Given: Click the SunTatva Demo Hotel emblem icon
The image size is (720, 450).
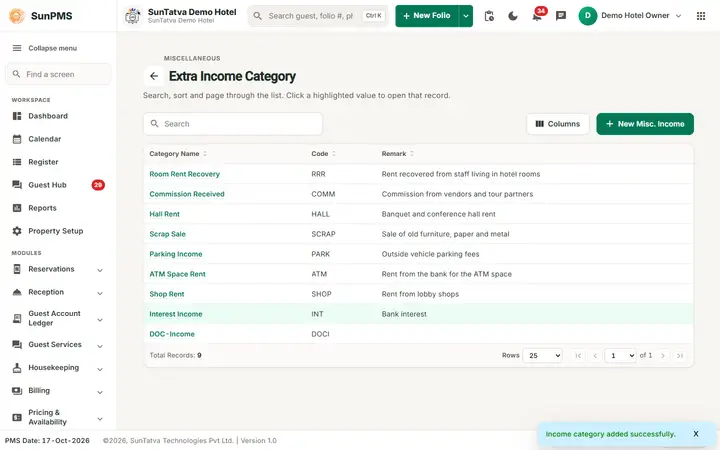Looking at the screenshot, I should coord(133,16).
